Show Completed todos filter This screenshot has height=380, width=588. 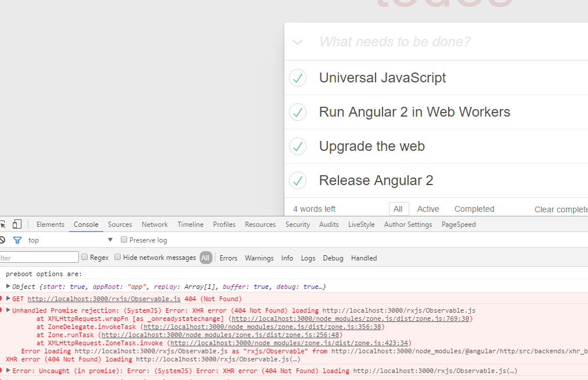[x=474, y=209]
